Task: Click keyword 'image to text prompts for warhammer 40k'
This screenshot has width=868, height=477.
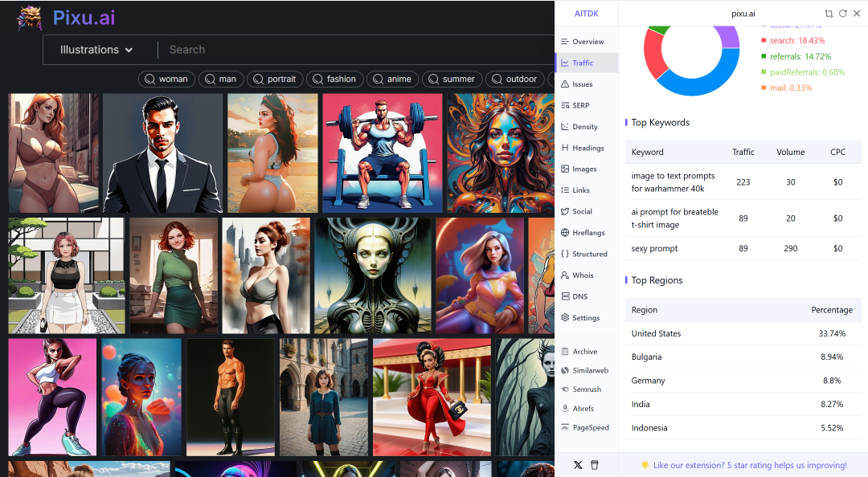Action: (674, 182)
